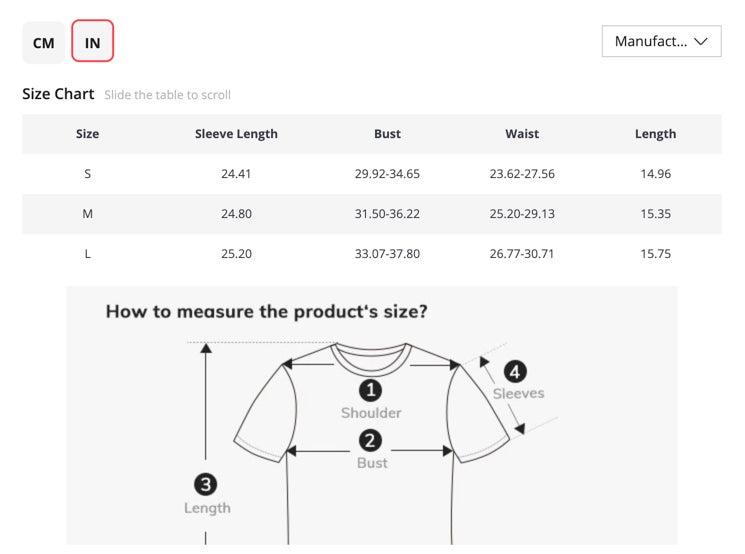Click the numbered 1 Shoulder marker
The height and width of the screenshot is (554, 745).
[371, 390]
